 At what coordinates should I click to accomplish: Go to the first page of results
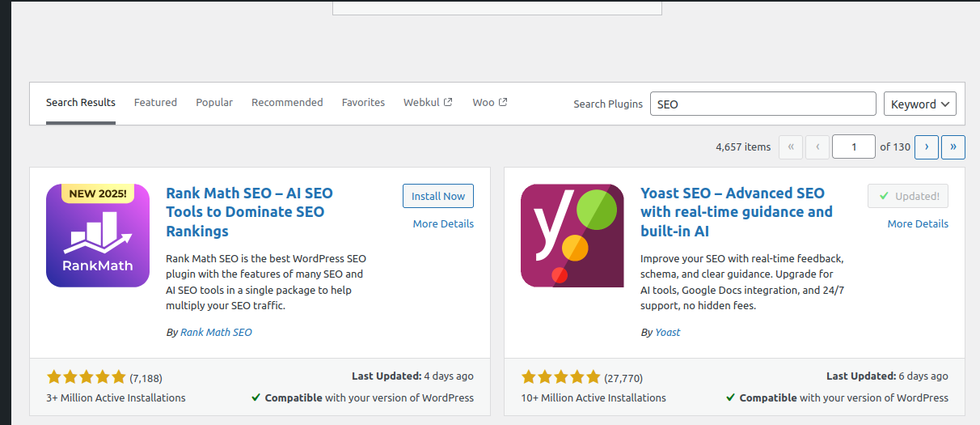pyautogui.click(x=791, y=147)
